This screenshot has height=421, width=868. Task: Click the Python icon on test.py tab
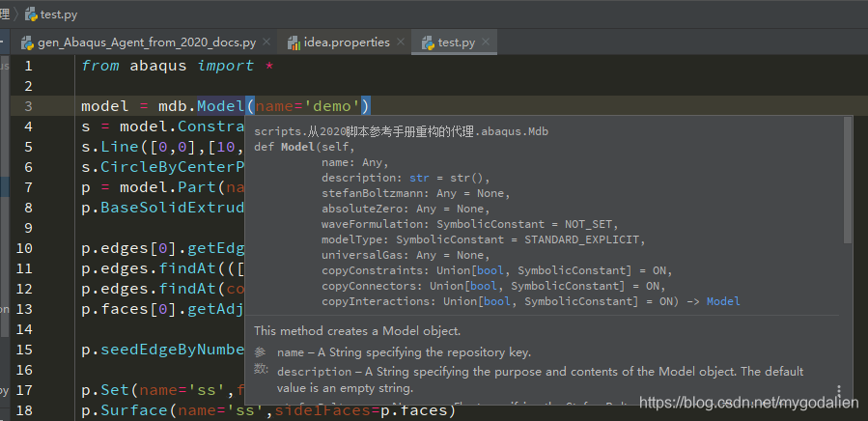(x=426, y=42)
